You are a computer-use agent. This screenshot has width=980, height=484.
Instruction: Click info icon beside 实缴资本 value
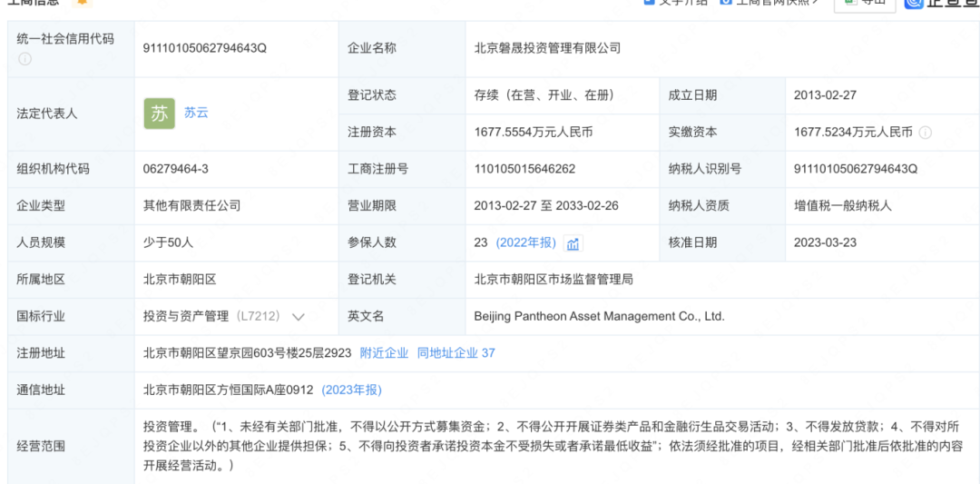pyautogui.click(x=926, y=133)
